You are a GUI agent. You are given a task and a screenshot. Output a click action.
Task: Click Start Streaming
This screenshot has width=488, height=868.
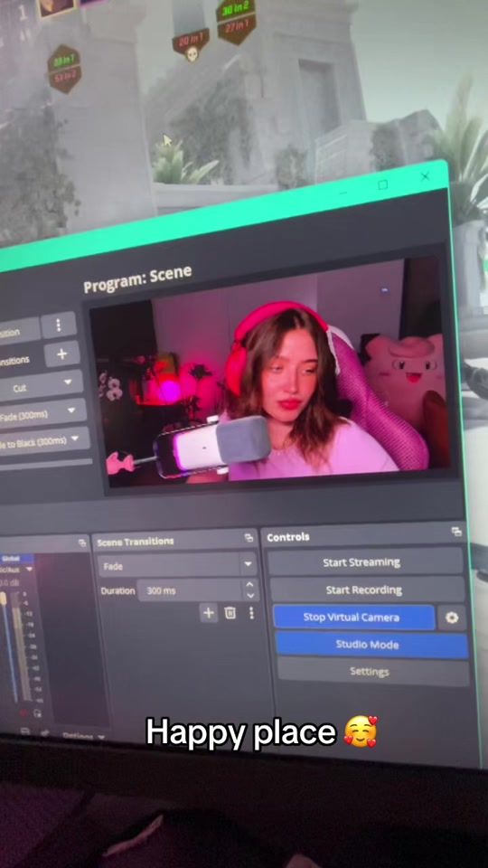click(x=365, y=561)
